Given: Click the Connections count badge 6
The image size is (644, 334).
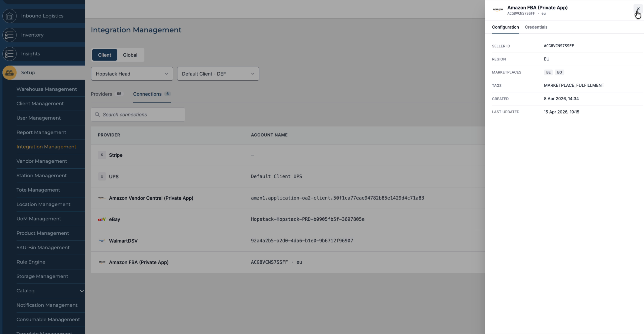Looking at the screenshot, I should coord(167,94).
